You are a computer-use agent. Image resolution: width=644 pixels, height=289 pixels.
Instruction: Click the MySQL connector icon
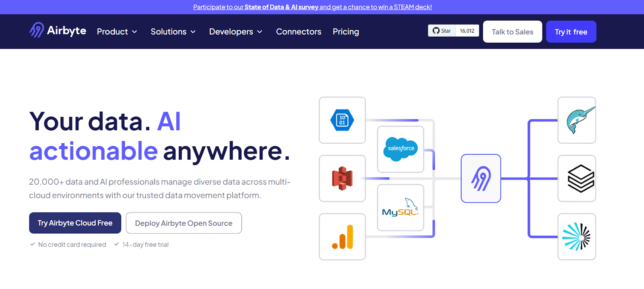[400, 208]
